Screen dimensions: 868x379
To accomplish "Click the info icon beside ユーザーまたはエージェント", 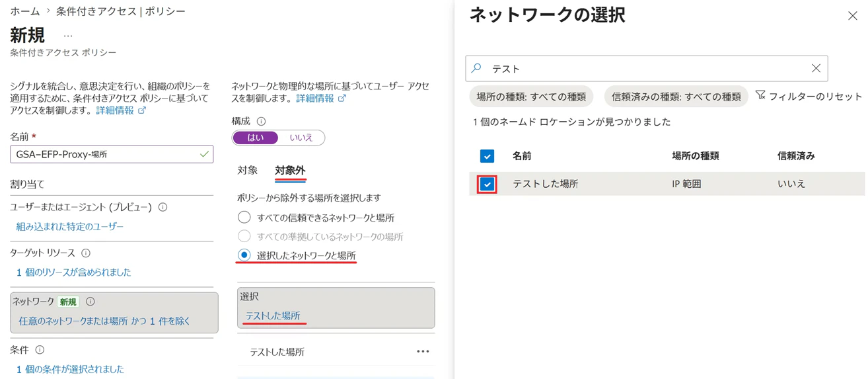I will point(163,207).
